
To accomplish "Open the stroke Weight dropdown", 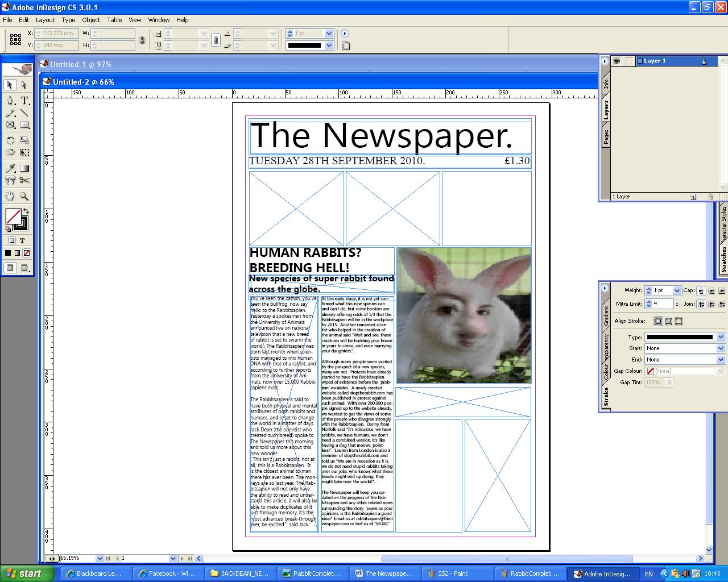I will (x=677, y=290).
